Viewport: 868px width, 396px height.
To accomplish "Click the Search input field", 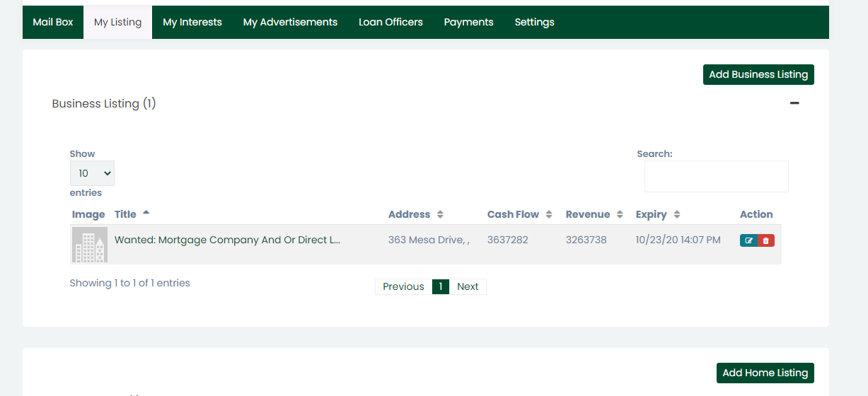I will tap(716, 176).
